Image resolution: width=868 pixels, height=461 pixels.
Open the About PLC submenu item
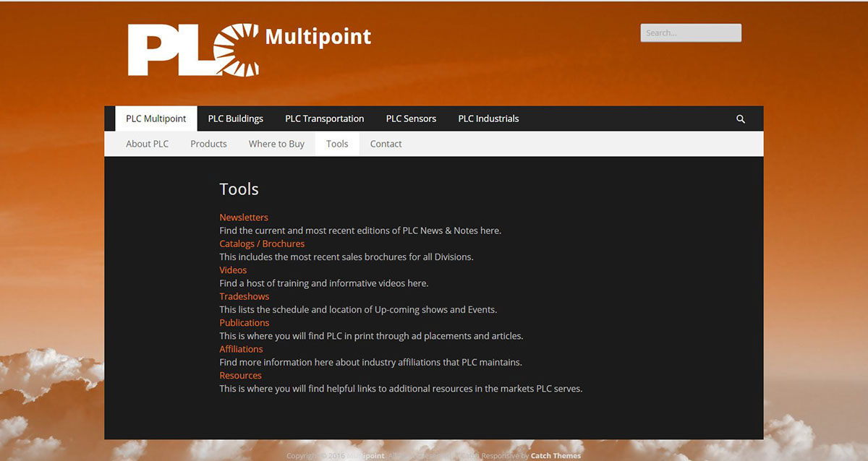click(x=148, y=144)
